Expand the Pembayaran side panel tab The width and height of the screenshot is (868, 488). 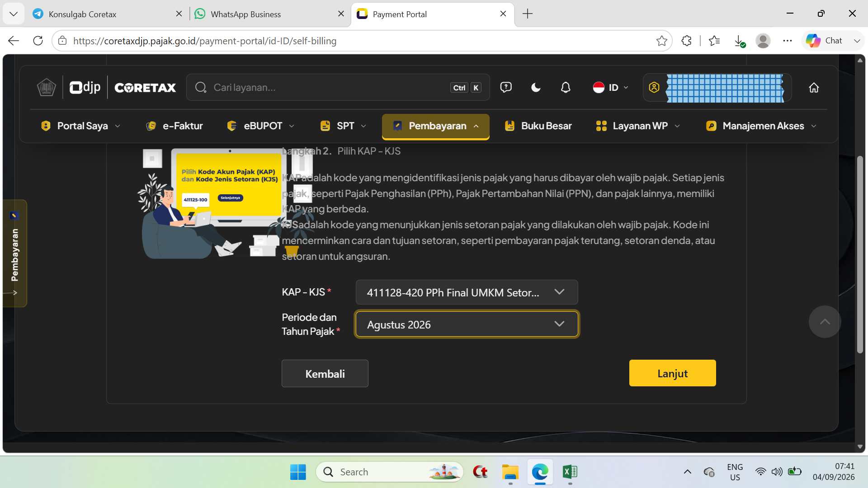14,253
